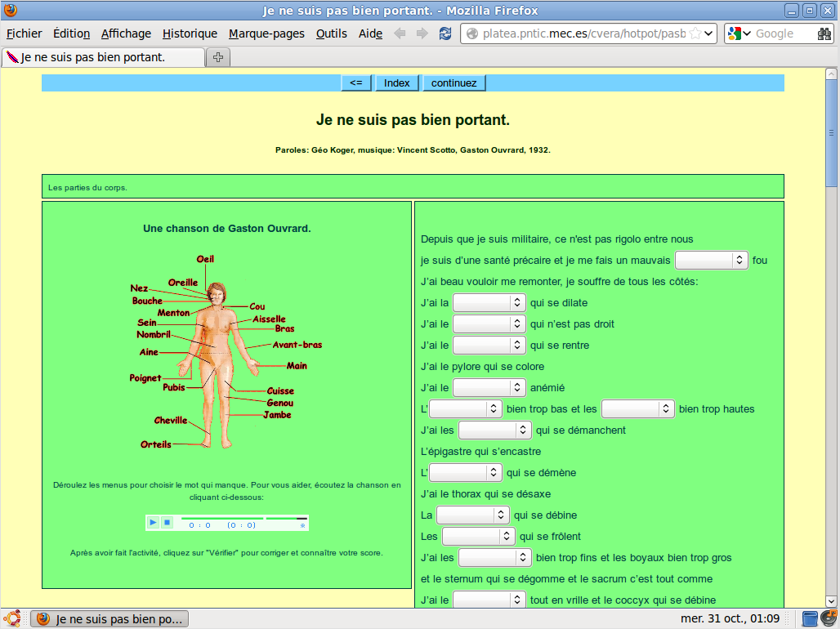Click the forward navigation arrow
The width and height of the screenshot is (840, 629).
click(x=422, y=33)
